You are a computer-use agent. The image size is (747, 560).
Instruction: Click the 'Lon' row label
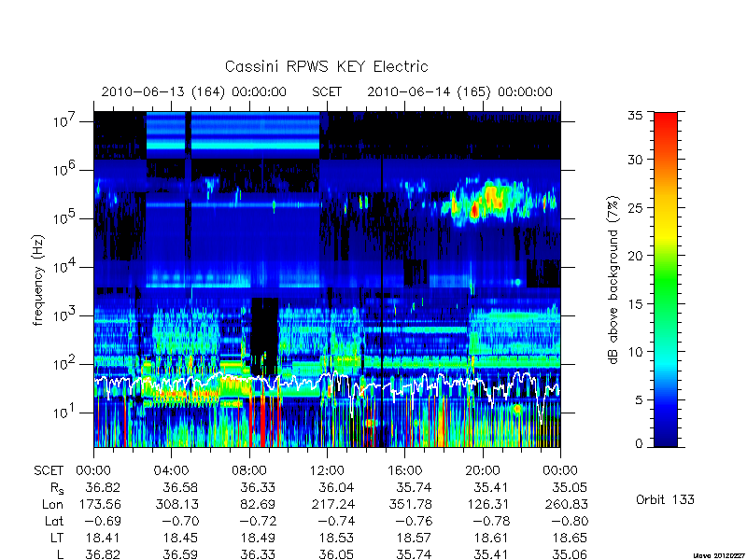(52, 504)
